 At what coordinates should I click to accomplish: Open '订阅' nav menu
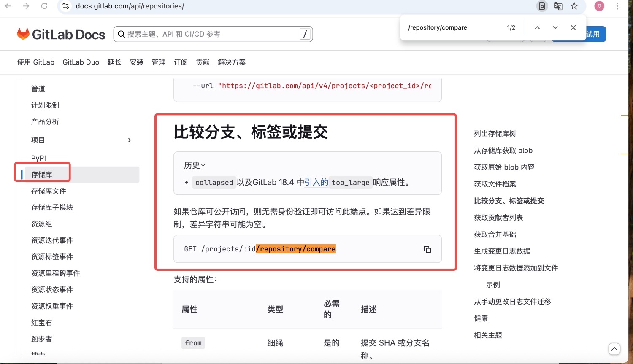click(181, 62)
